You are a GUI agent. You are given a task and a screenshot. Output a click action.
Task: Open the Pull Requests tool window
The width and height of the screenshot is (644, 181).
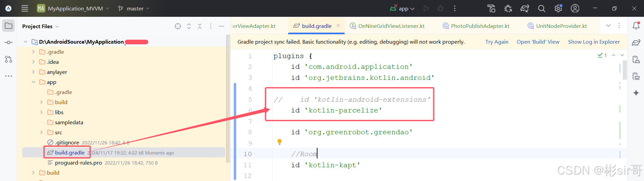(x=9, y=59)
